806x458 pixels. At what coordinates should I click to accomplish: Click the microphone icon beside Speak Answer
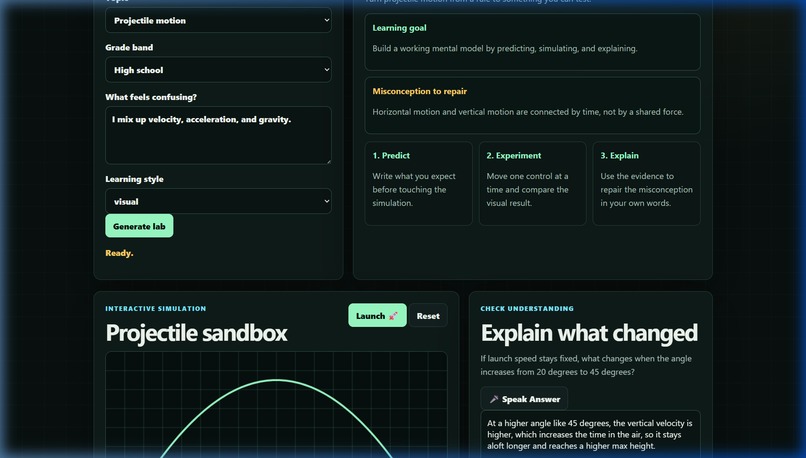click(x=494, y=399)
